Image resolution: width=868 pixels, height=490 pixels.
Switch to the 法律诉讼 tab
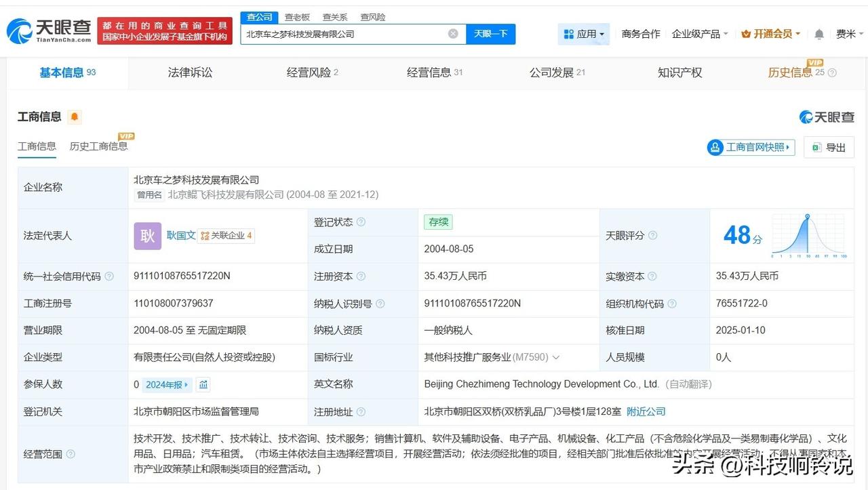click(x=190, y=73)
